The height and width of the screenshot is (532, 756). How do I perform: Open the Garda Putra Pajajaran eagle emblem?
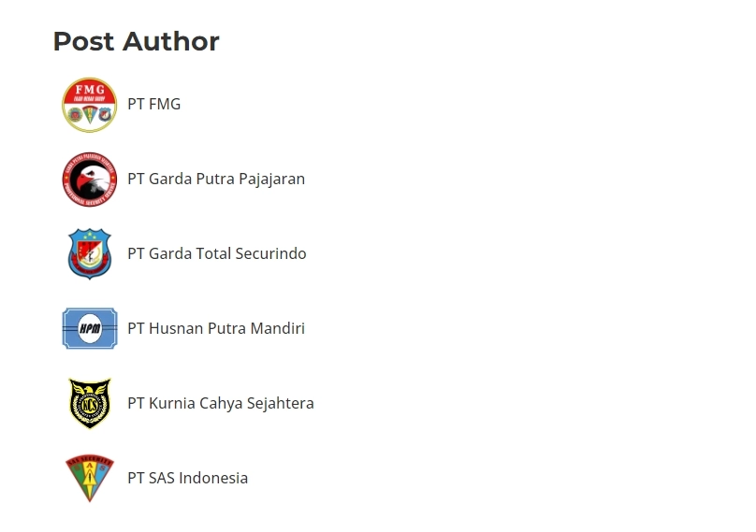coord(90,180)
